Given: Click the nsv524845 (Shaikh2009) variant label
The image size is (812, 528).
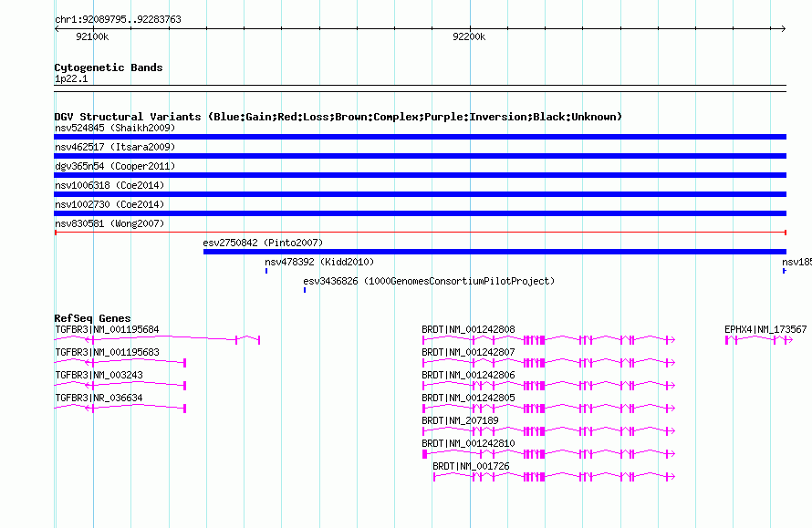Looking at the screenshot, I should coord(115,128).
